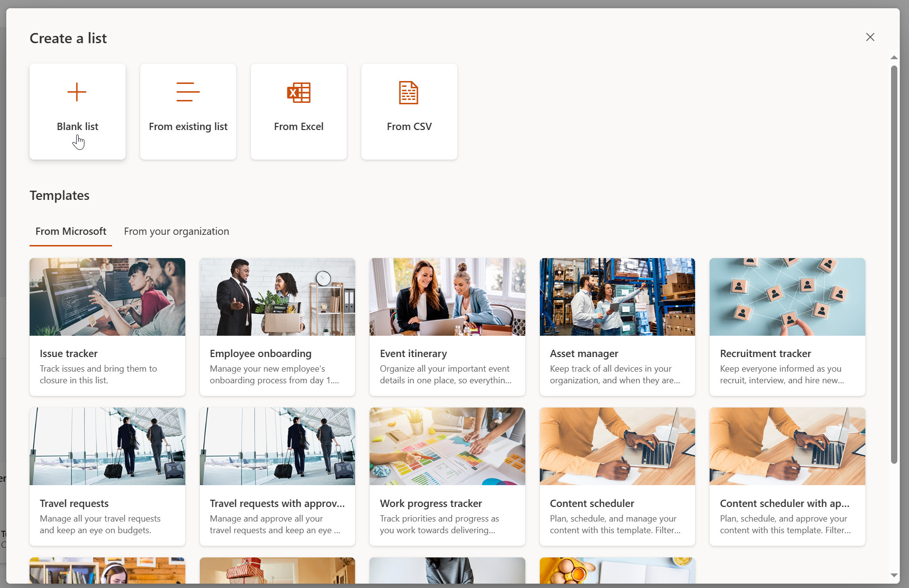Click the Employee onboarding title
This screenshot has width=909, height=588.
(260, 354)
